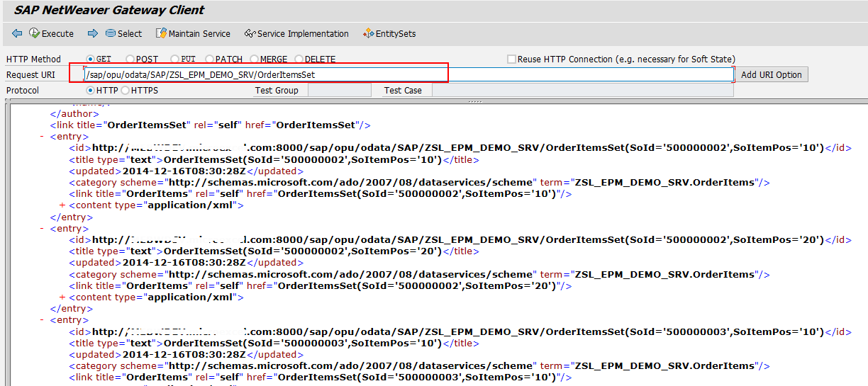
Task: Click OrderItems link href for 500000002 SoItemPos 20
Action: (x=416, y=286)
